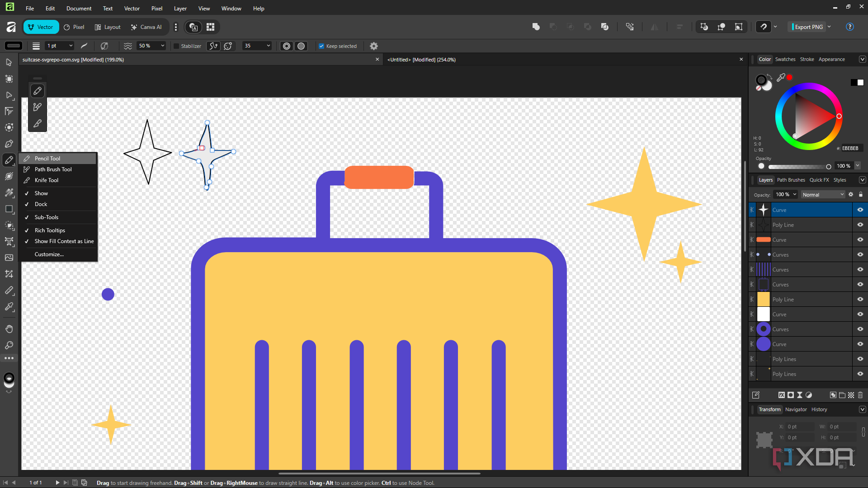This screenshot has height=488, width=868.
Task: Select the Zoom tool in left toolbar
Action: coord(9,345)
